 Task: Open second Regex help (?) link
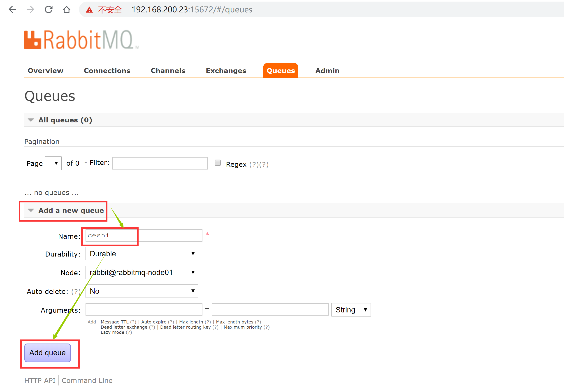[264, 164]
